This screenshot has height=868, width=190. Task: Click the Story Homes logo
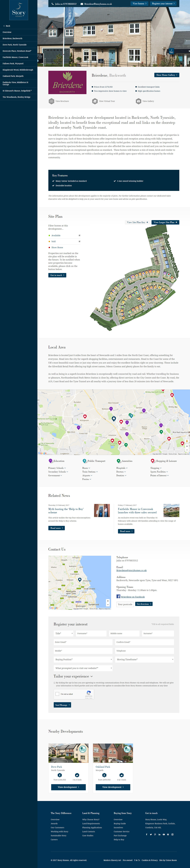(18, 10)
